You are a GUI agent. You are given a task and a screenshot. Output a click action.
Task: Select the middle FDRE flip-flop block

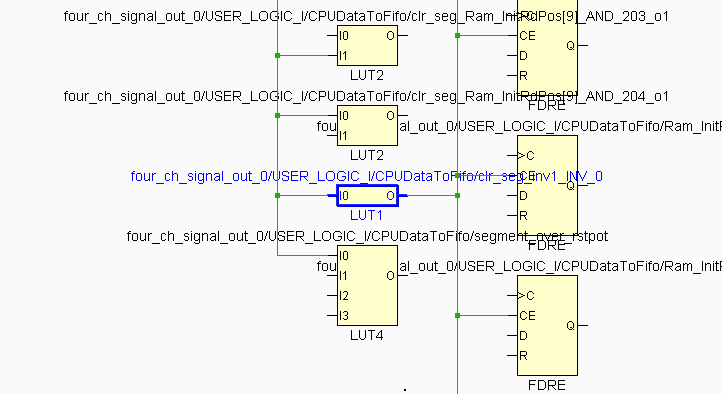pos(547,185)
